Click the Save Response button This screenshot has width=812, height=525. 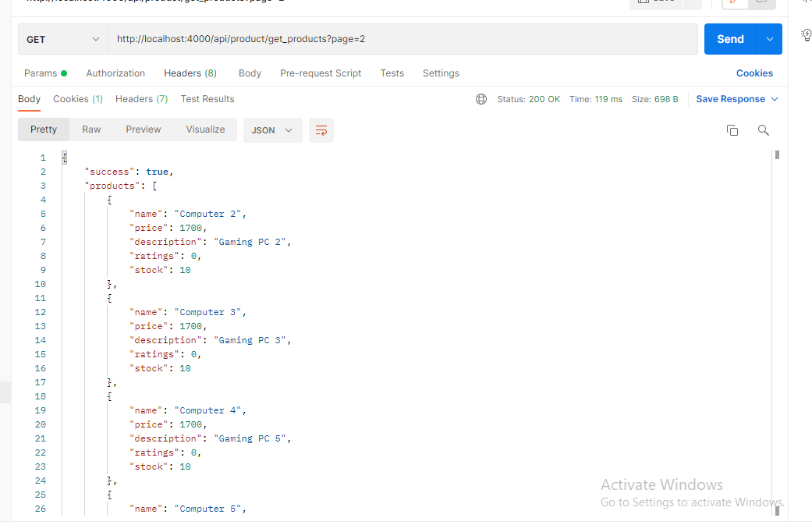(x=730, y=99)
